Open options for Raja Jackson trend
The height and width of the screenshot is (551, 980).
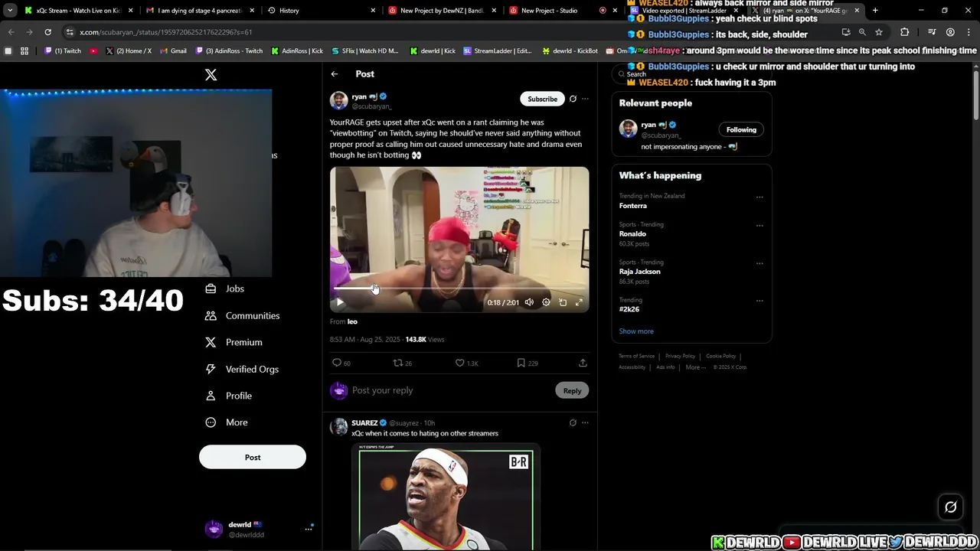tap(759, 263)
